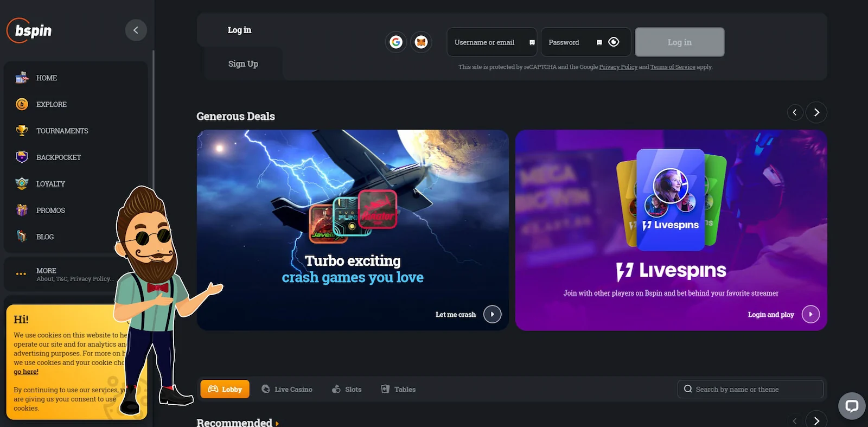Focus the Username or email field
Screen dimensions: 868x427
click(492, 42)
